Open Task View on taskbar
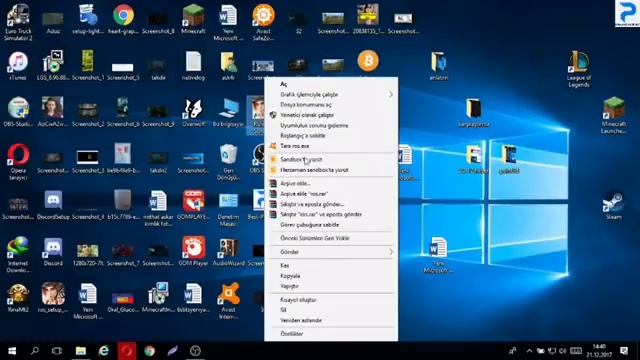 57,351
